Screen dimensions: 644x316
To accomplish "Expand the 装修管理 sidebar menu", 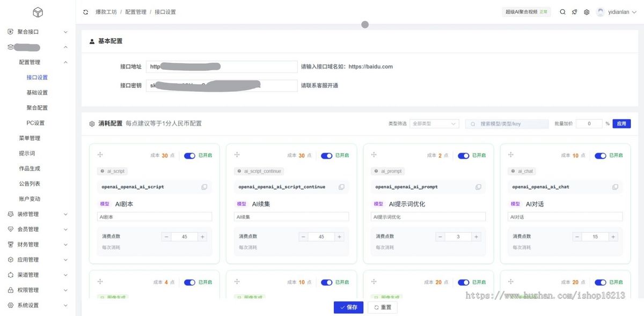I will coord(65,214).
